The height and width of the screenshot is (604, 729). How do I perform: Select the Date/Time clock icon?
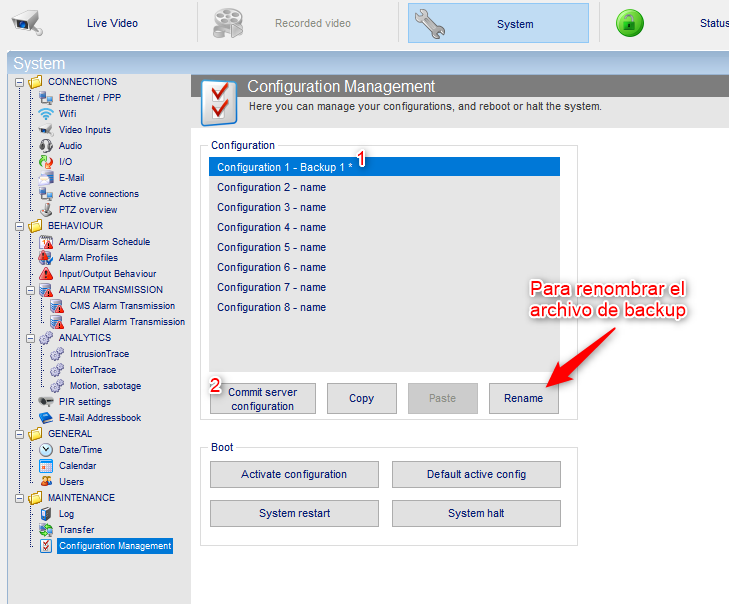46,450
